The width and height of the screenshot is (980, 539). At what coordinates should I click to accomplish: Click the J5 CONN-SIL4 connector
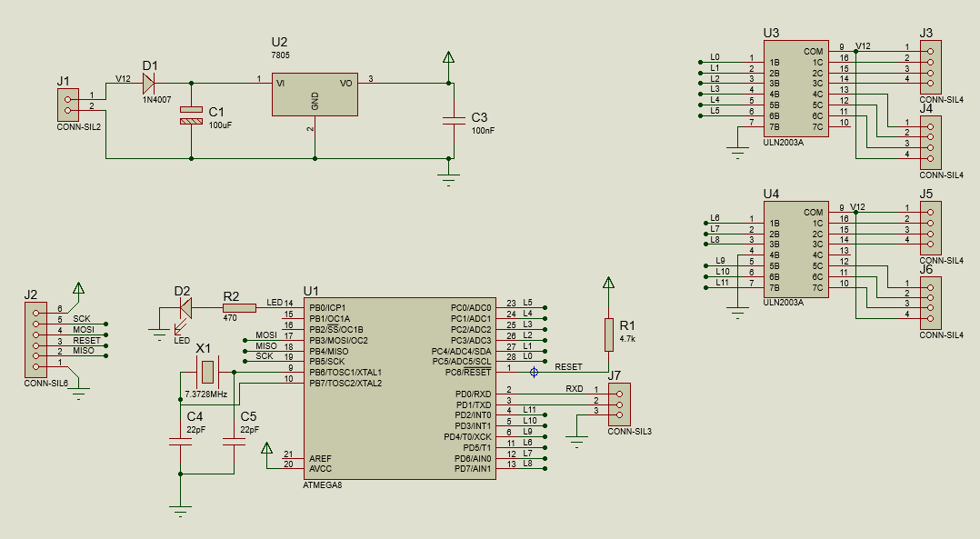point(931,228)
